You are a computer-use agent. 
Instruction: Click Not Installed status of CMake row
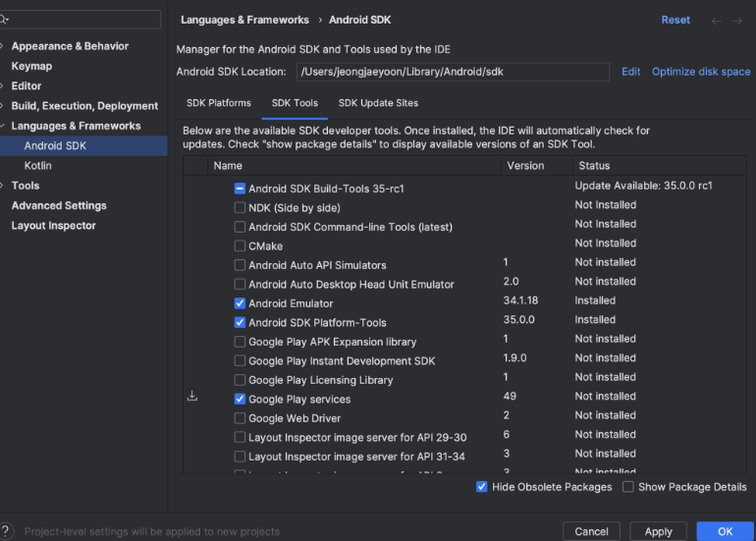pyautogui.click(x=605, y=243)
